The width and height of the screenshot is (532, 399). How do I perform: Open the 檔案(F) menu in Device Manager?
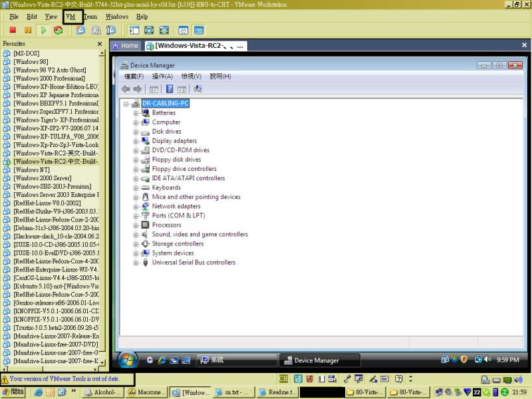[134, 76]
